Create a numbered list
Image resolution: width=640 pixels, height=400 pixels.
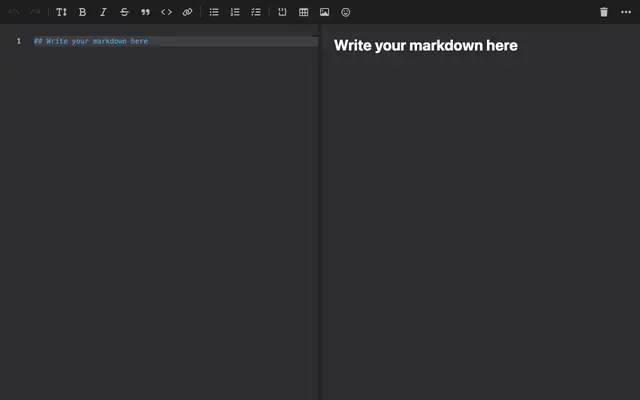(x=235, y=12)
